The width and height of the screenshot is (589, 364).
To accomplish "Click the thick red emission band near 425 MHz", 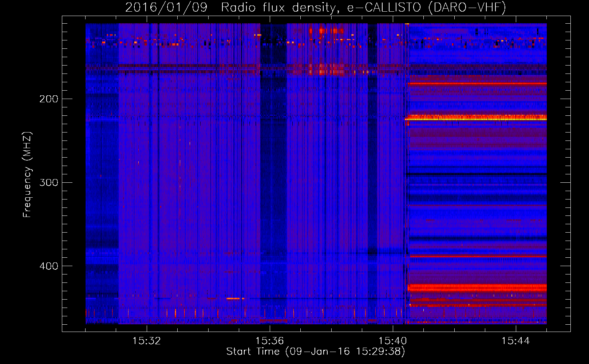I will coord(477,288).
